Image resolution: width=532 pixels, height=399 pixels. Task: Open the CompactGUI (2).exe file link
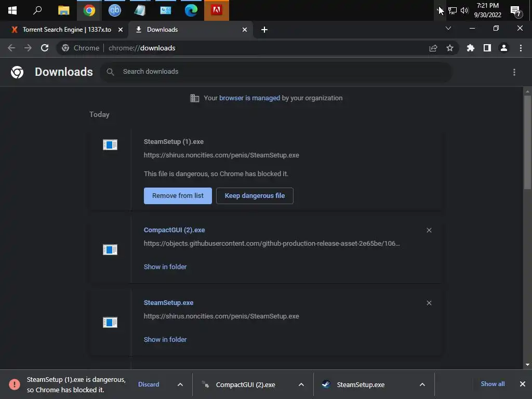[x=174, y=230]
